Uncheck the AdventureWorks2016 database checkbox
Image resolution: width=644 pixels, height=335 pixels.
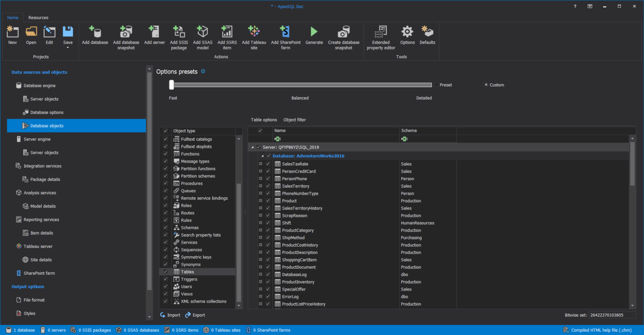click(x=269, y=156)
